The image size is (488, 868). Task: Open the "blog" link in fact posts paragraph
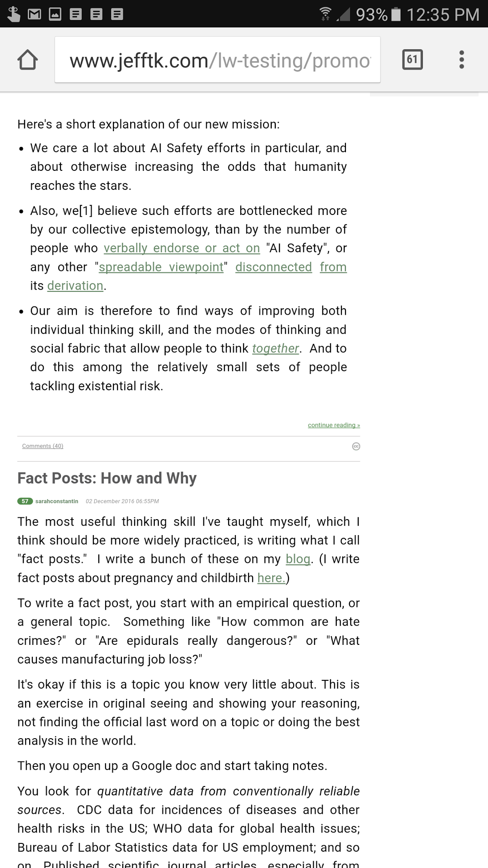coord(298,559)
